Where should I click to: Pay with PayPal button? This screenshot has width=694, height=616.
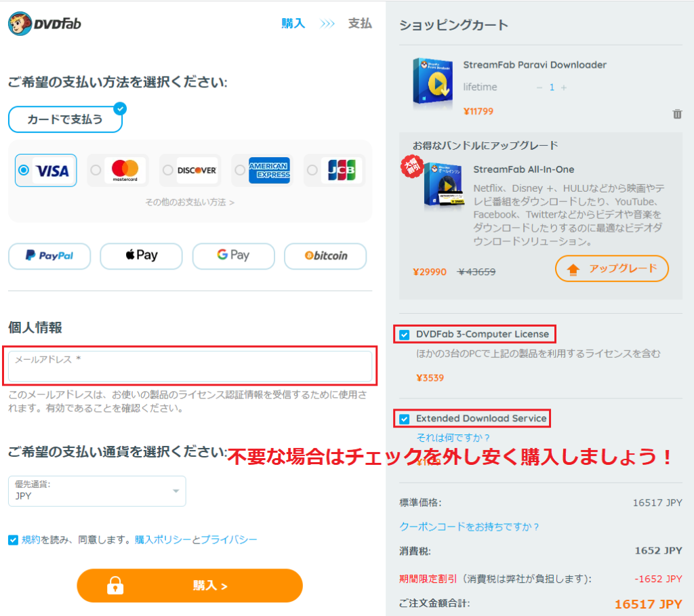click(x=49, y=255)
